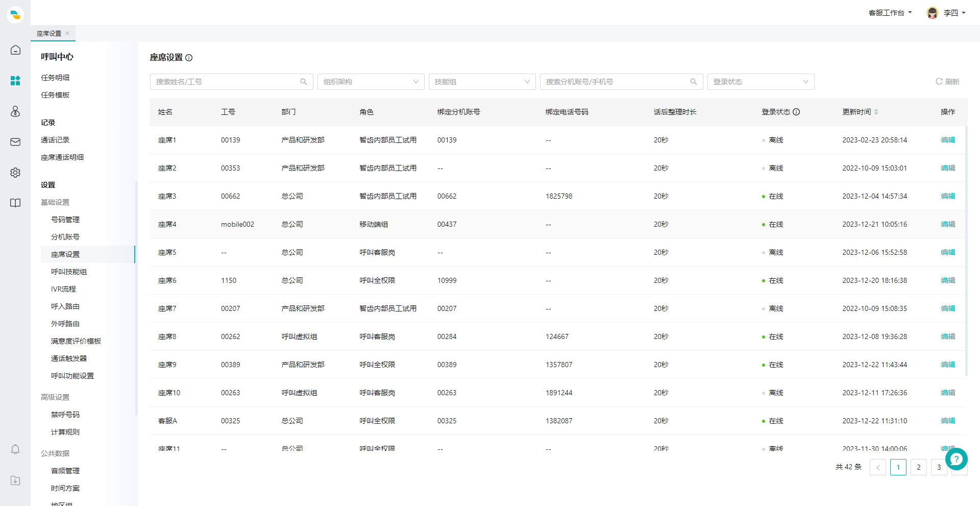Open 禁呼号码 in the side menu

coord(65,415)
